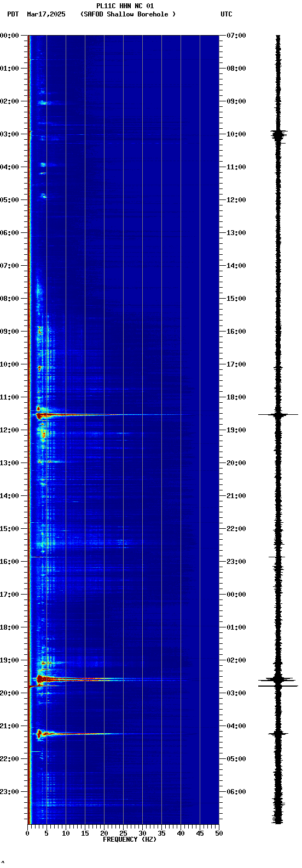Click the frequency tick label '50'

coord(219,833)
